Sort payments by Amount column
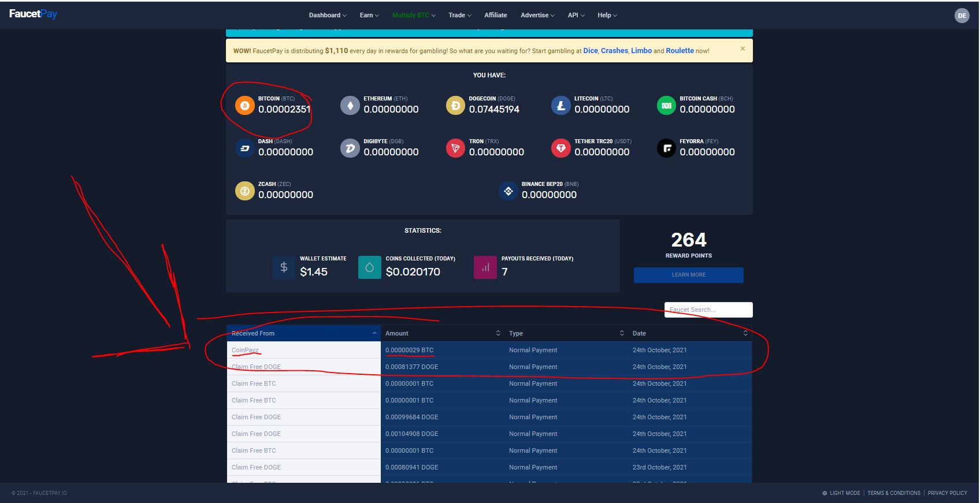This screenshot has width=980, height=503. coord(443,333)
